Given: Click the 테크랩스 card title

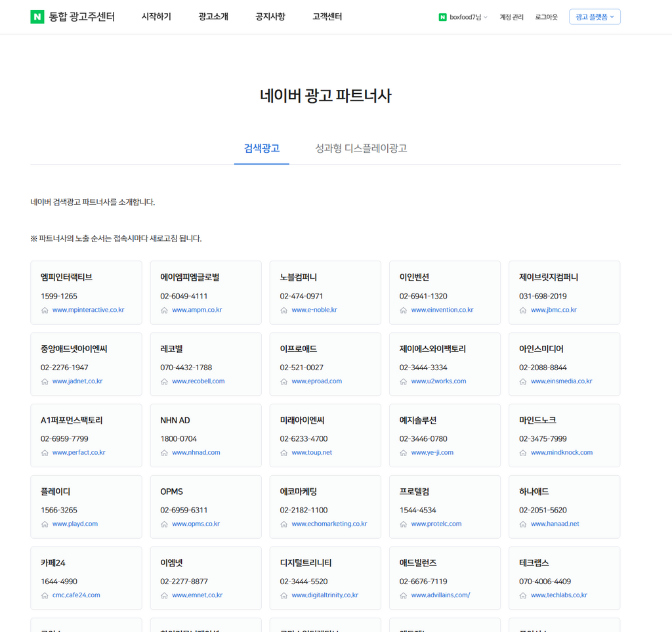Looking at the screenshot, I should pyautogui.click(x=534, y=563).
